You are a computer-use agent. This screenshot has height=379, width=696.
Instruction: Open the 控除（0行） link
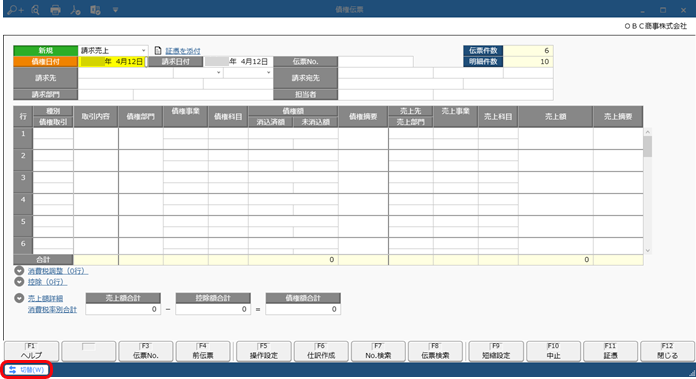[47, 282]
